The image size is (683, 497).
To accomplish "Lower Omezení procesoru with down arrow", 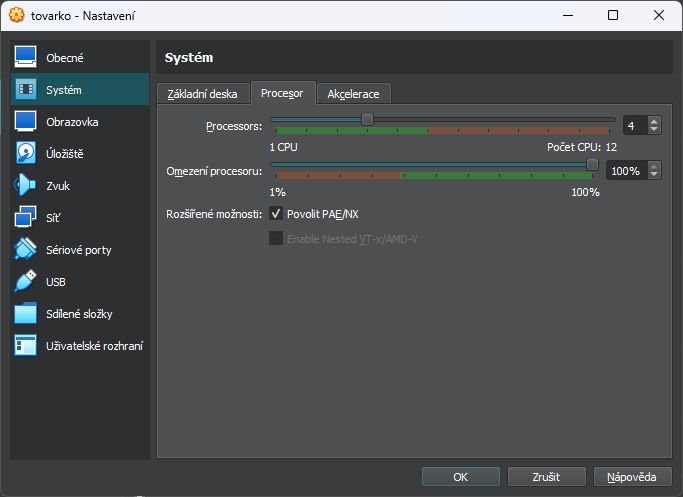I will pos(654,175).
